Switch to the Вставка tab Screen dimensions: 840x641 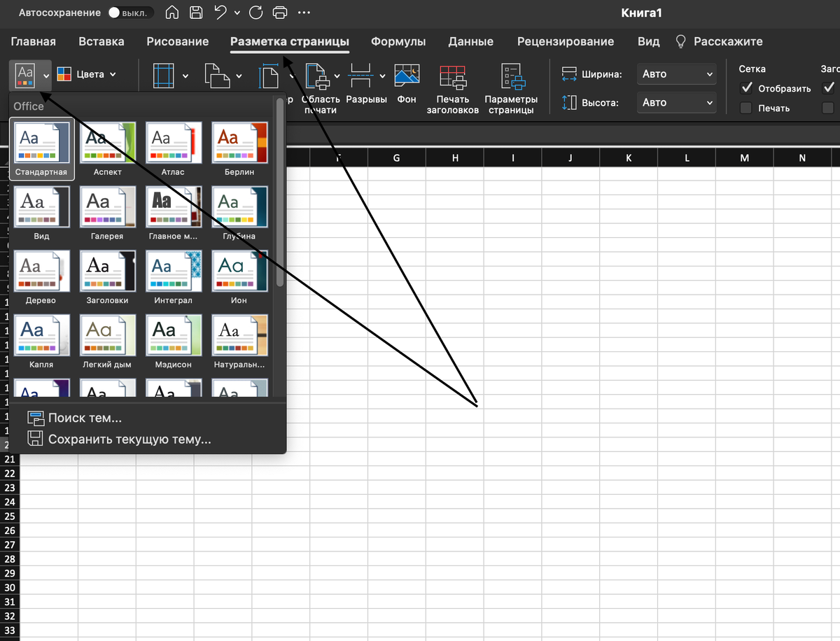(101, 41)
